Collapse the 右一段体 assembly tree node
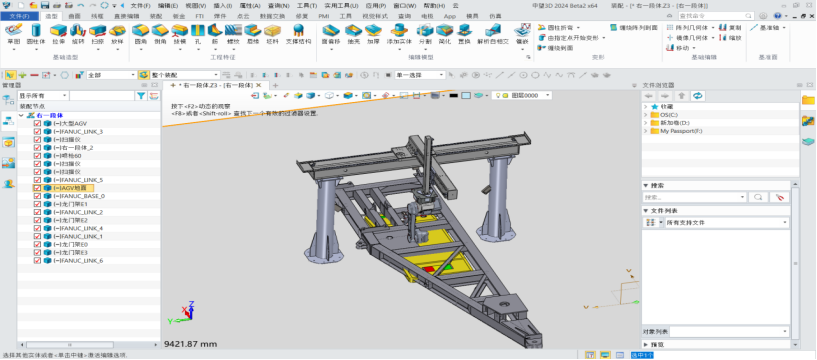Screen dimensions: 817x360 click(x=21, y=115)
